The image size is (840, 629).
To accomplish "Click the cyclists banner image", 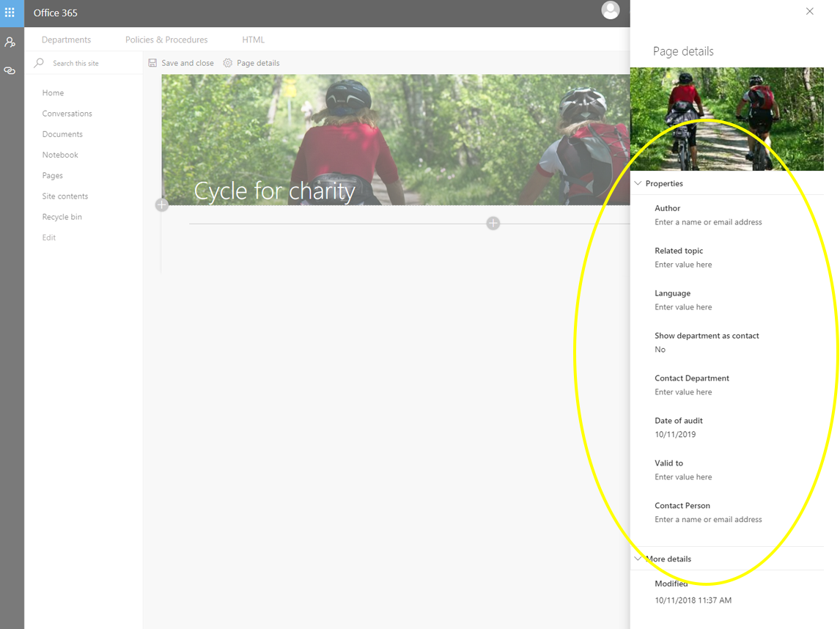I will pos(396,139).
